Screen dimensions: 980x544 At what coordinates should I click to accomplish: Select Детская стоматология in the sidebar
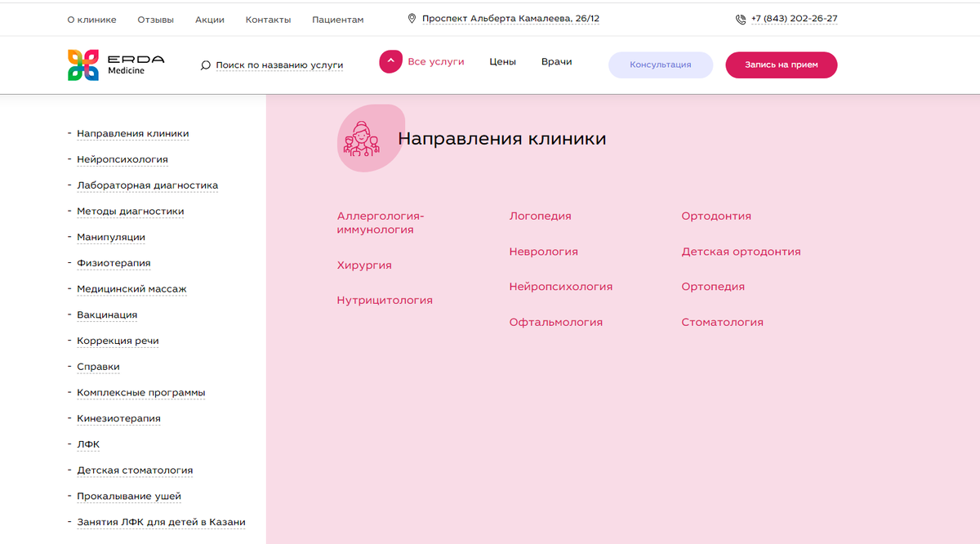(135, 470)
